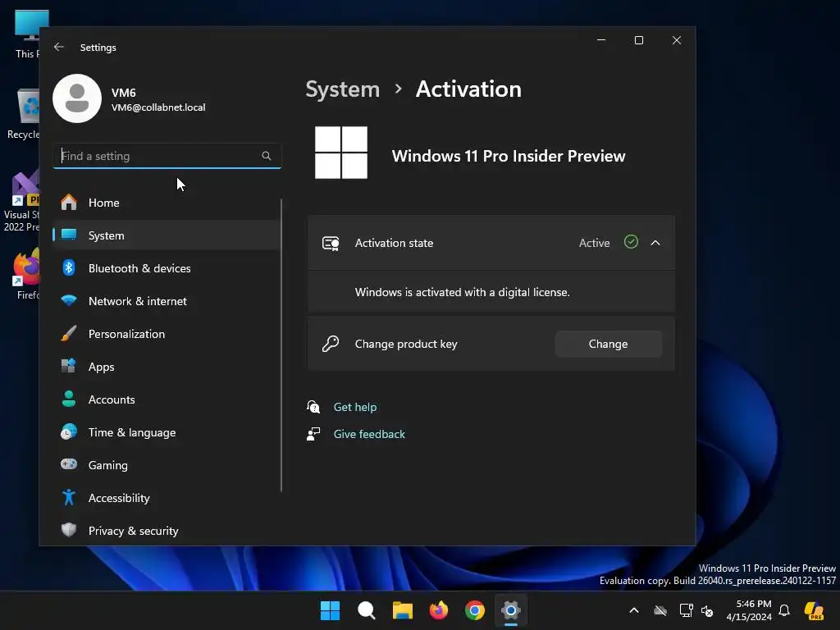
Task: Focus the Find a setting search box
Action: [167, 156]
